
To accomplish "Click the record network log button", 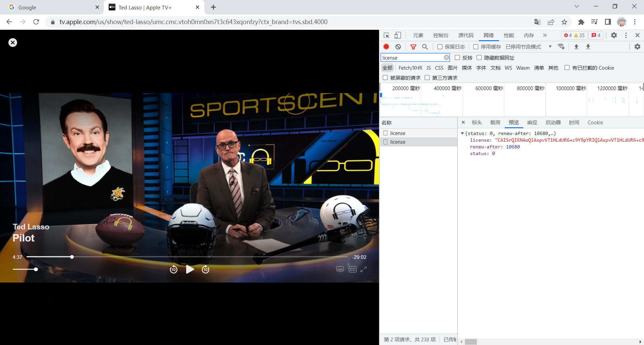I will tap(386, 47).
